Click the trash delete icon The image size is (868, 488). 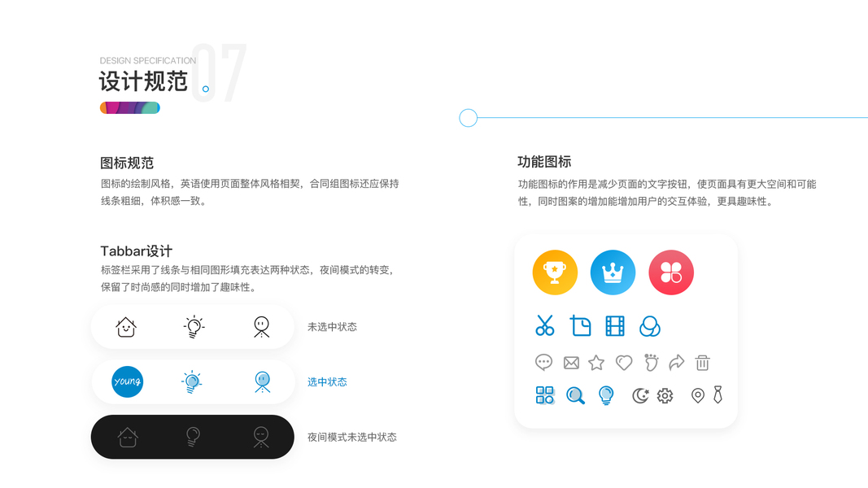pyautogui.click(x=703, y=363)
